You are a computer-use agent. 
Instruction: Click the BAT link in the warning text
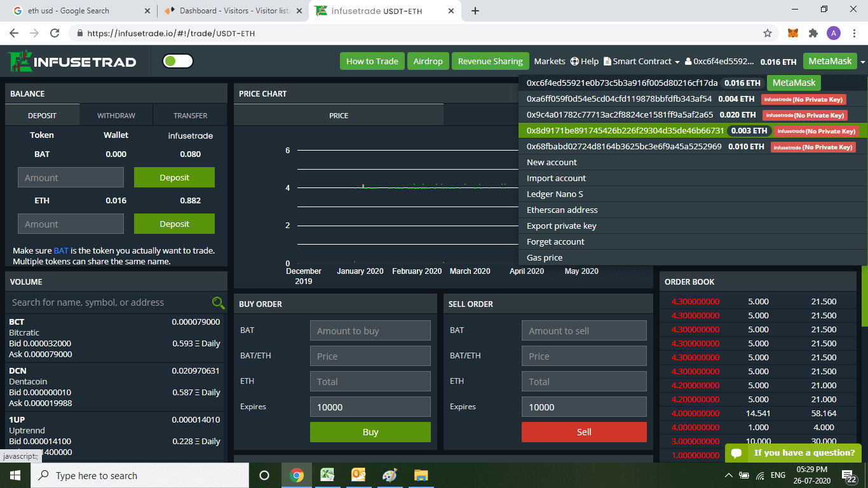coord(61,250)
